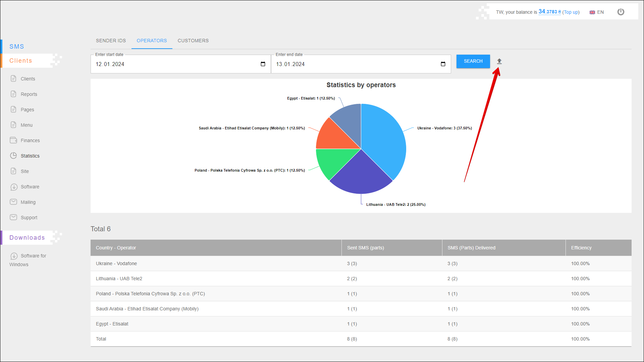Screen dimensions: 644x362
Task: Switch to the Customers tab
Action: [x=193, y=41]
